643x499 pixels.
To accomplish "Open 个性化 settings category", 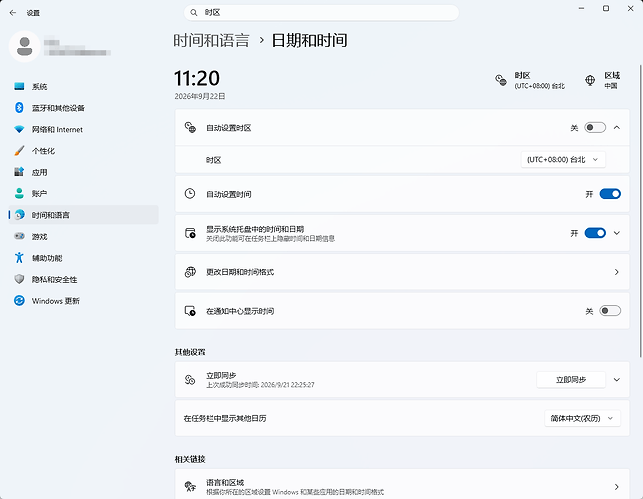I will [x=84, y=150].
